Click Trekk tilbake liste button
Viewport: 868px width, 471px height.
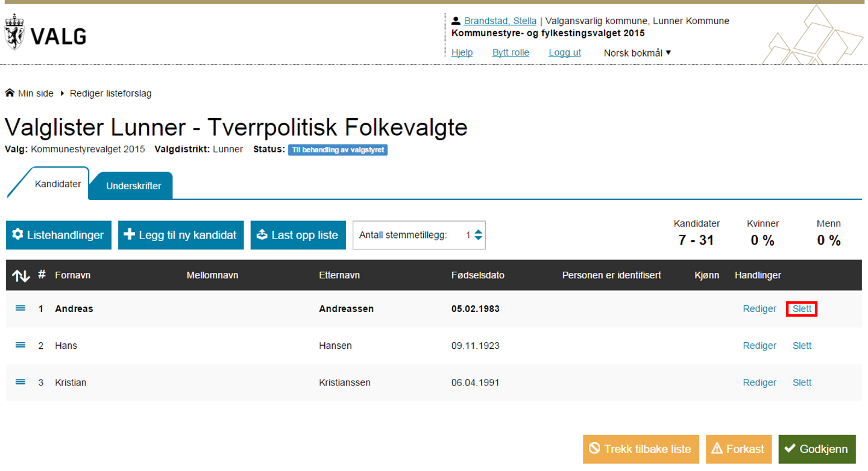tap(640, 449)
